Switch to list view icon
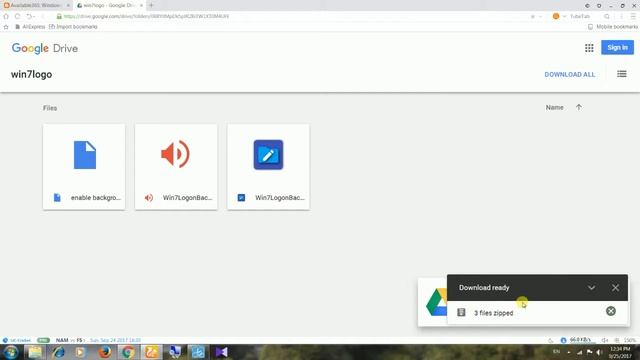This screenshot has height=360, width=640. pos(622,74)
